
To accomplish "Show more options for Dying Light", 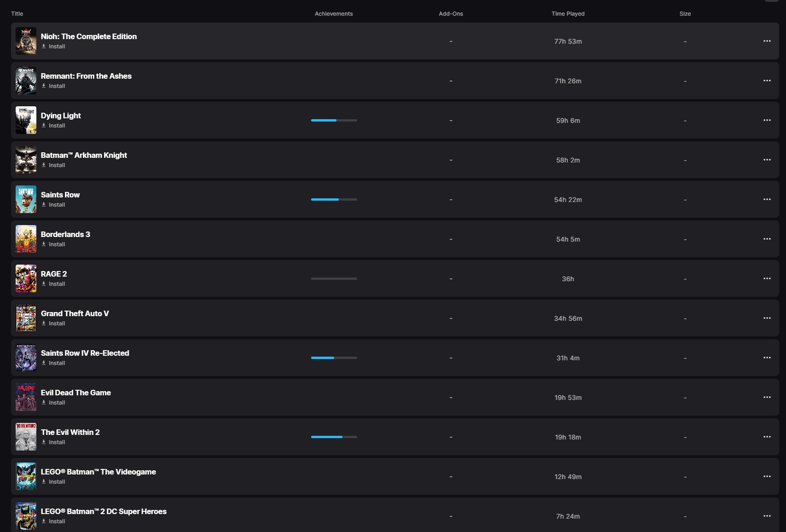I will tap(767, 120).
